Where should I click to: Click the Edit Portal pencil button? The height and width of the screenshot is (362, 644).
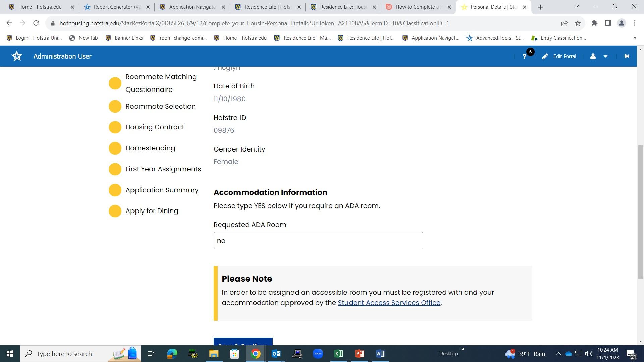559,56
